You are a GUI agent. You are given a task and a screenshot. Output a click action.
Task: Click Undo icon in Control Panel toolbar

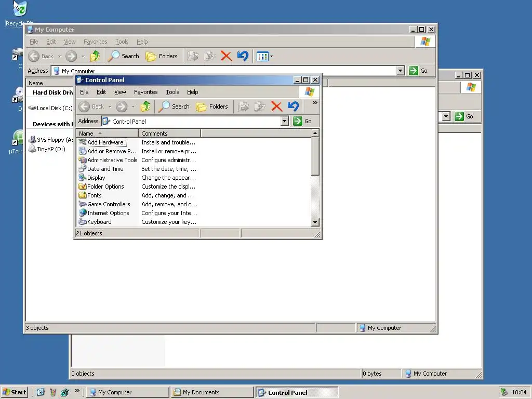(293, 107)
